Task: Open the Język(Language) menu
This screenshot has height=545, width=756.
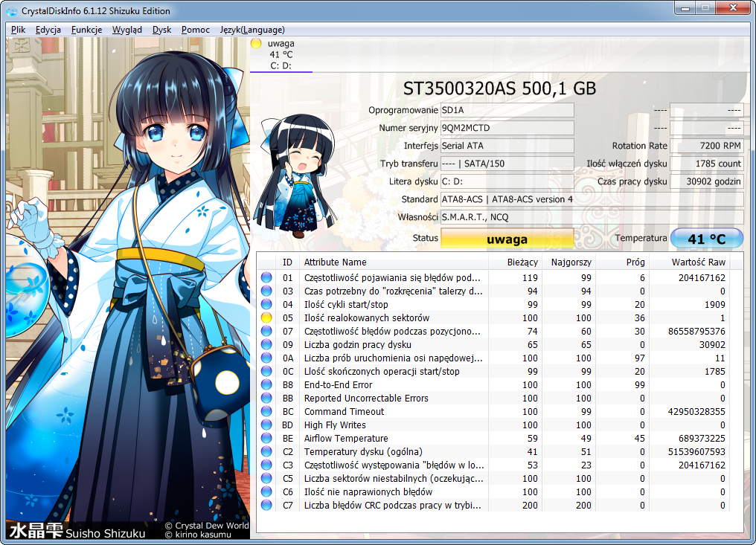Action: (252, 30)
